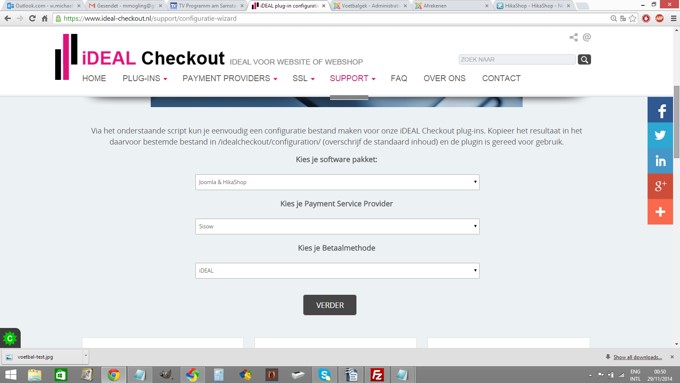Click the site search magnifier button
The width and height of the screenshot is (680, 383).
tap(584, 59)
